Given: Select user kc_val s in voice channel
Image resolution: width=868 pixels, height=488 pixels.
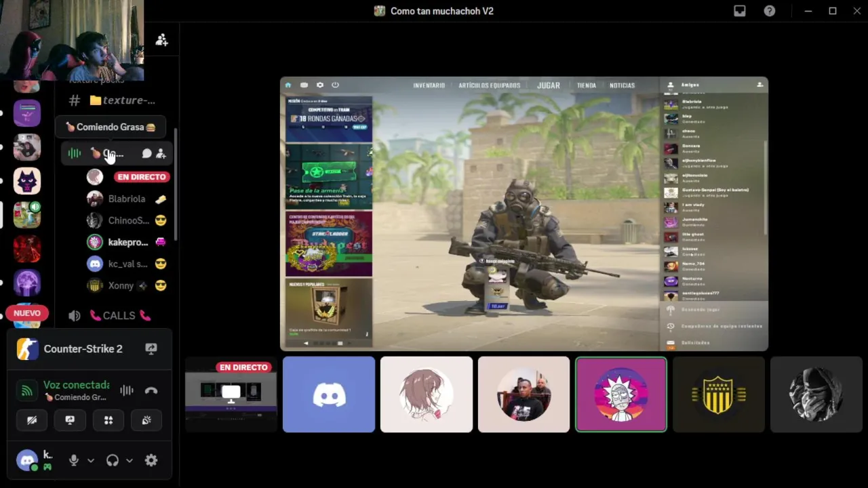Looking at the screenshot, I should coord(127,264).
